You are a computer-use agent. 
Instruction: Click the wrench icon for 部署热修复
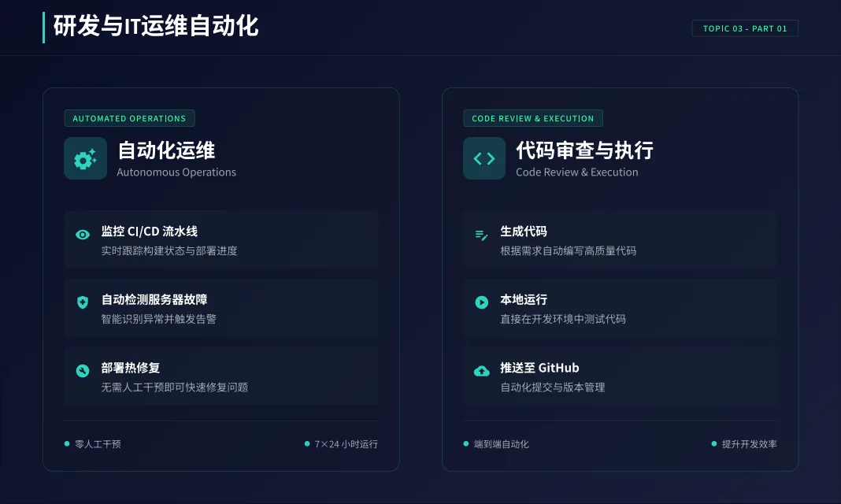83,371
